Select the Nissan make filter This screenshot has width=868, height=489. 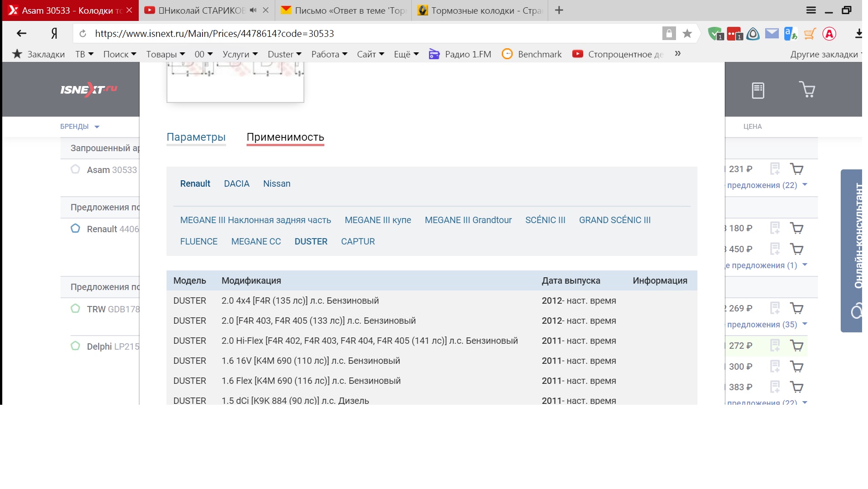coord(277,183)
